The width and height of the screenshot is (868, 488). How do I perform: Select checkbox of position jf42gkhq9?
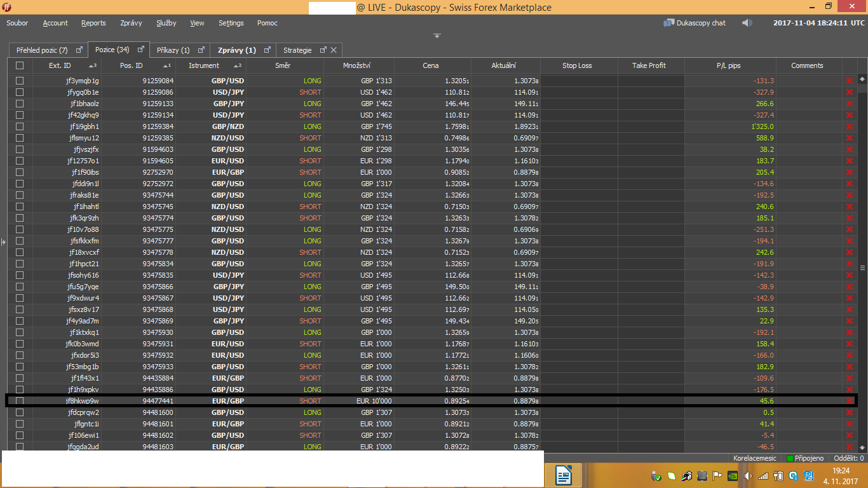click(20, 115)
